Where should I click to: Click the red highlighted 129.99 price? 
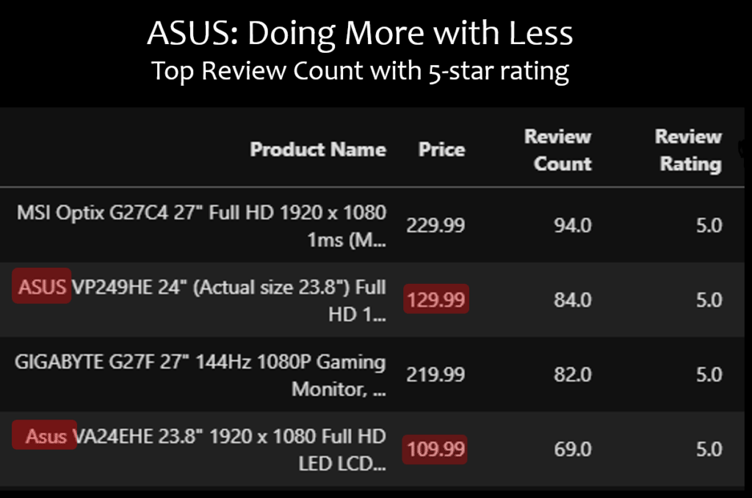(437, 300)
